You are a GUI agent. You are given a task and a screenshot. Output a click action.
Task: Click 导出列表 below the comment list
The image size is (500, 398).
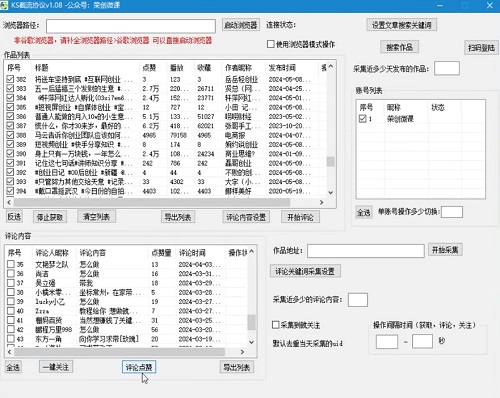point(237,367)
